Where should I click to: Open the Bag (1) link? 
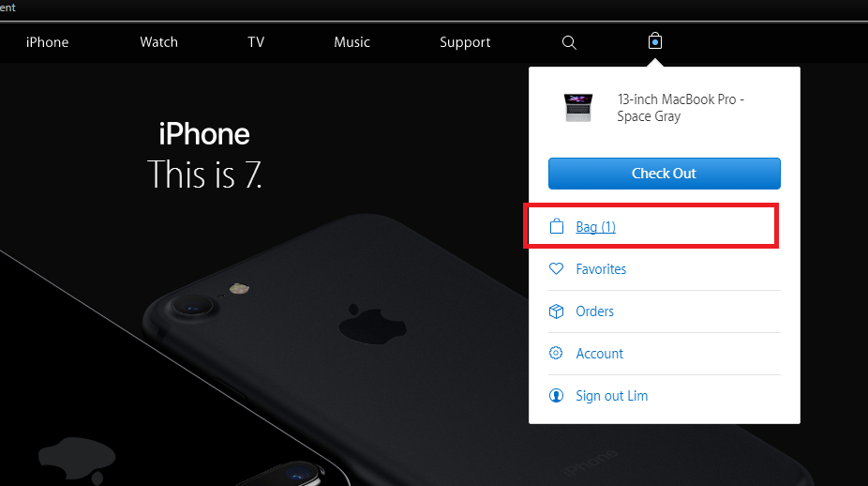pos(595,227)
